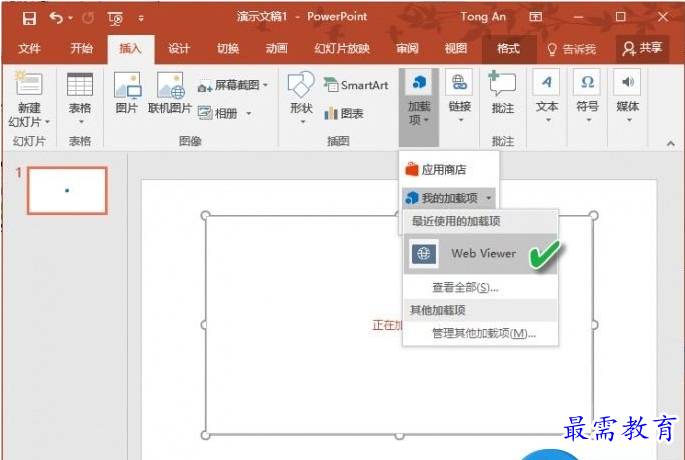
Task: Click the Undo arrow icon
Action: click(56, 18)
